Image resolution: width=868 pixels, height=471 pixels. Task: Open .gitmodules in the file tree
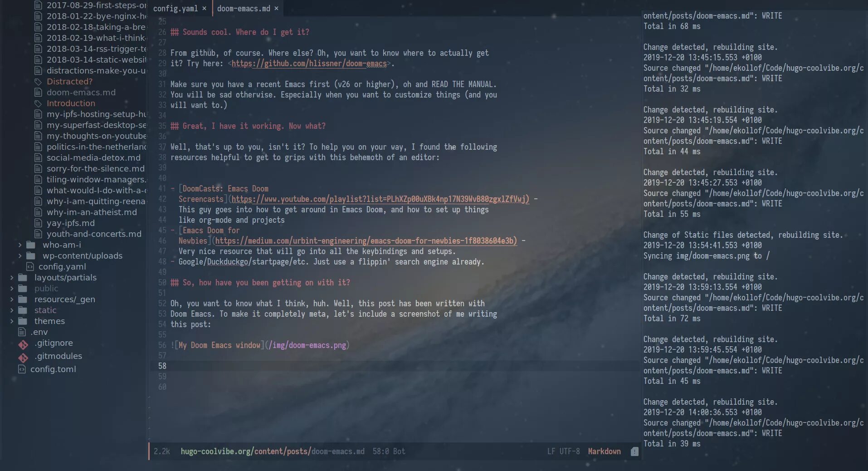click(58, 356)
